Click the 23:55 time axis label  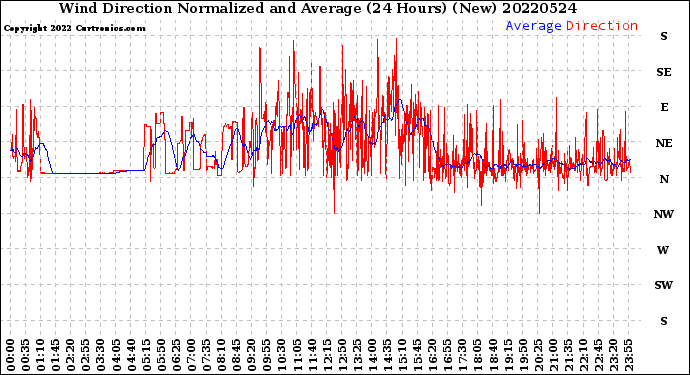628,355
